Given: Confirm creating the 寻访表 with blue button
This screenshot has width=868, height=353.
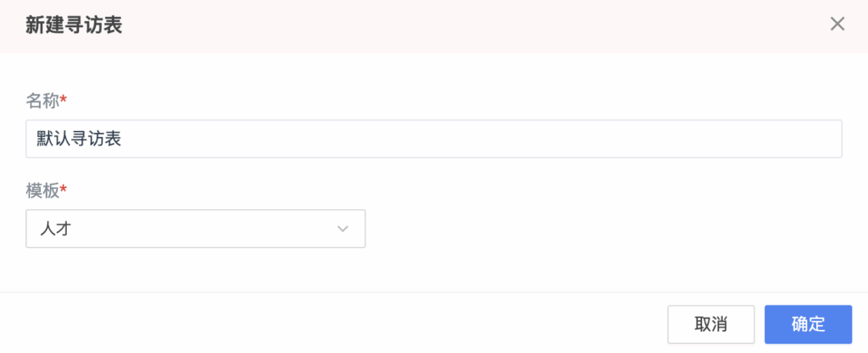Looking at the screenshot, I should [808, 324].
